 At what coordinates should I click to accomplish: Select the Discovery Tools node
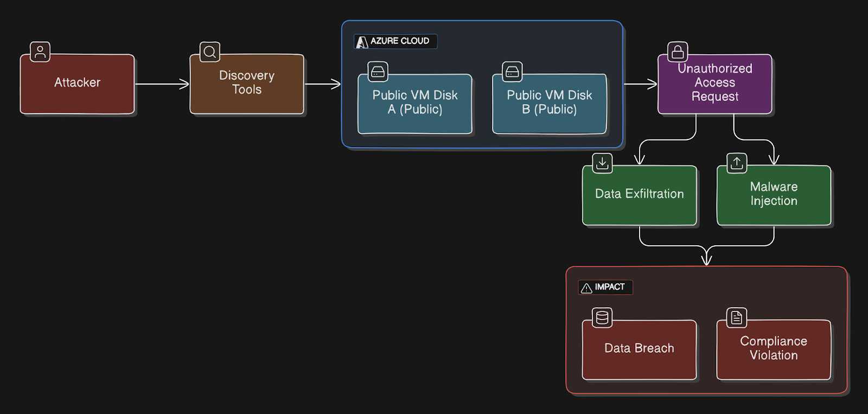pyautogui.click(x=247, y=84)
